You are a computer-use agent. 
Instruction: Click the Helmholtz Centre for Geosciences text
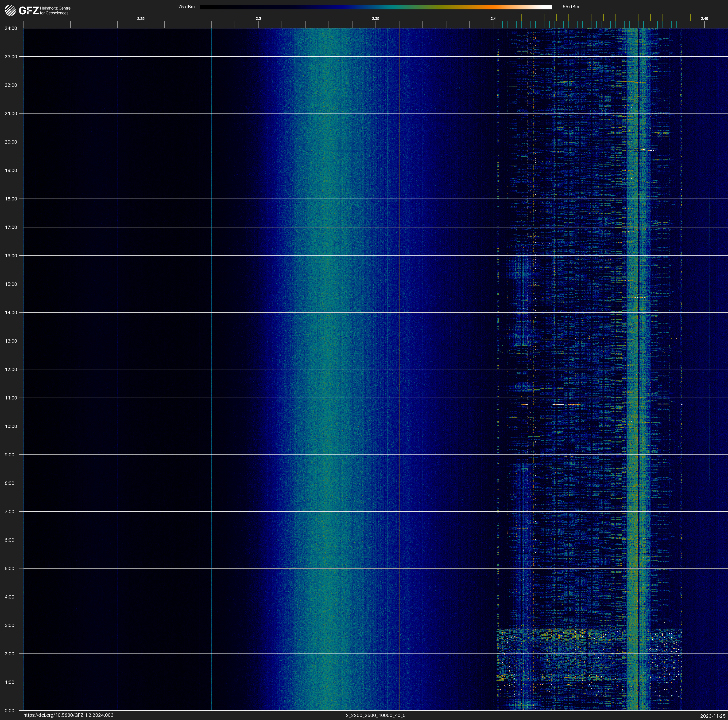(55, 11)
